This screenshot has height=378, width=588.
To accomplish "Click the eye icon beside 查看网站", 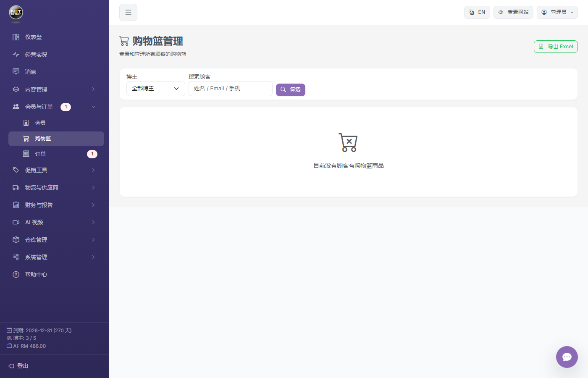I will (501, 12).
